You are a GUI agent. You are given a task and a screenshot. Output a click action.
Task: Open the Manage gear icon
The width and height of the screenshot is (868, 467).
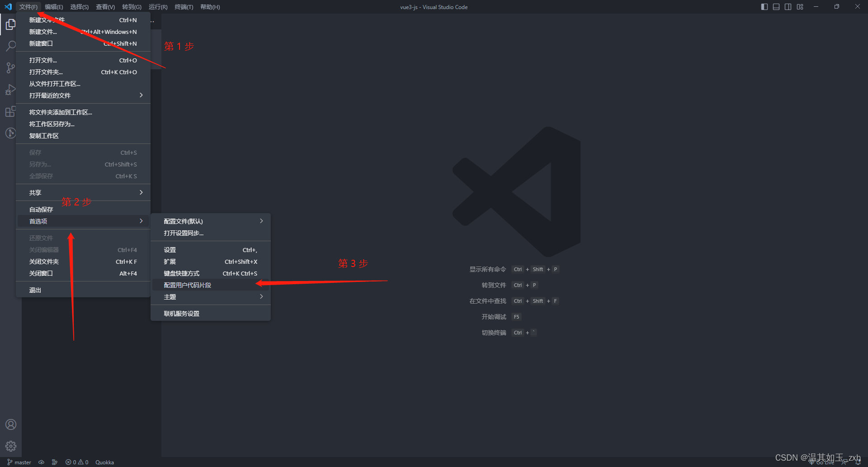11,446
